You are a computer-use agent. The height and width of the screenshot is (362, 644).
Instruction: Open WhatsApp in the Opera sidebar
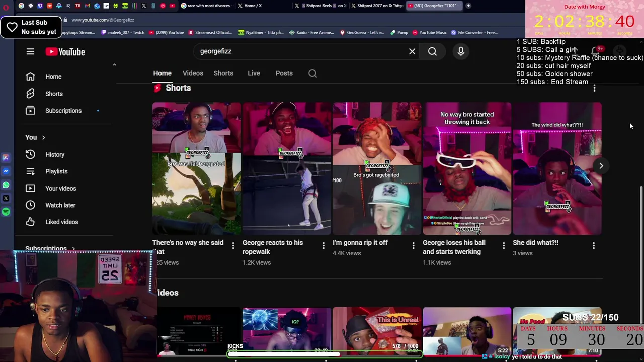[x=6, y=185]
